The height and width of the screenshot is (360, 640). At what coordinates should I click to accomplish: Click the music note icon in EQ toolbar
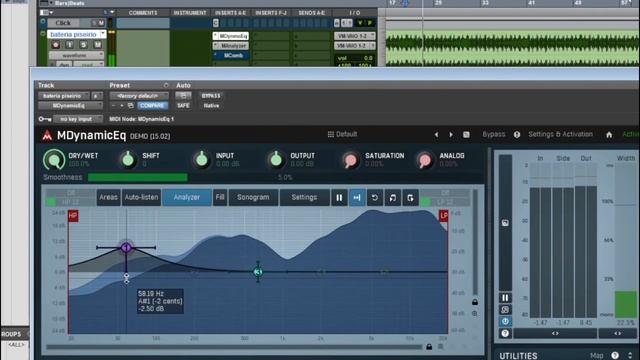(393, 198)
